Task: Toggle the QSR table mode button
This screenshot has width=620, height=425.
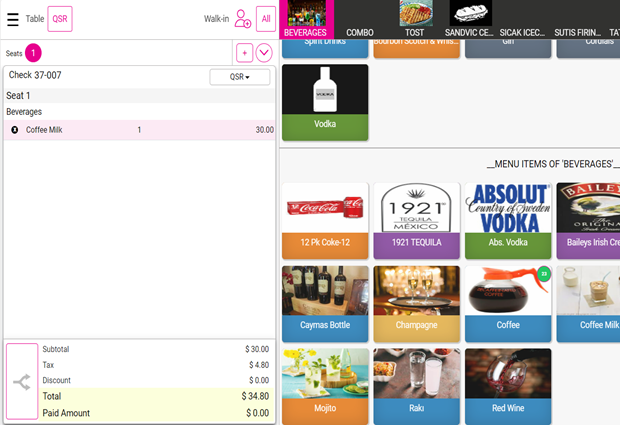Action: pyautogui.click(x=60, y=18)
